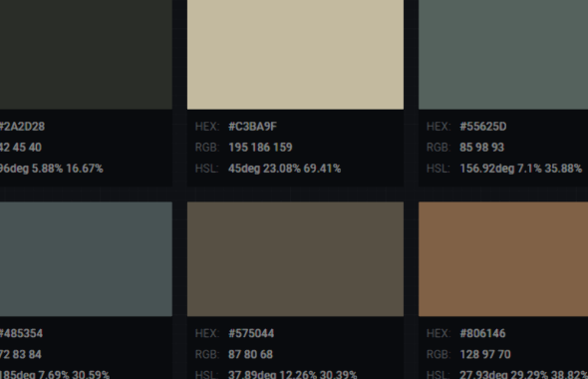Click hex code #2A2D28 text
This screenshot has height=379, width=588.
coord(22,127)
